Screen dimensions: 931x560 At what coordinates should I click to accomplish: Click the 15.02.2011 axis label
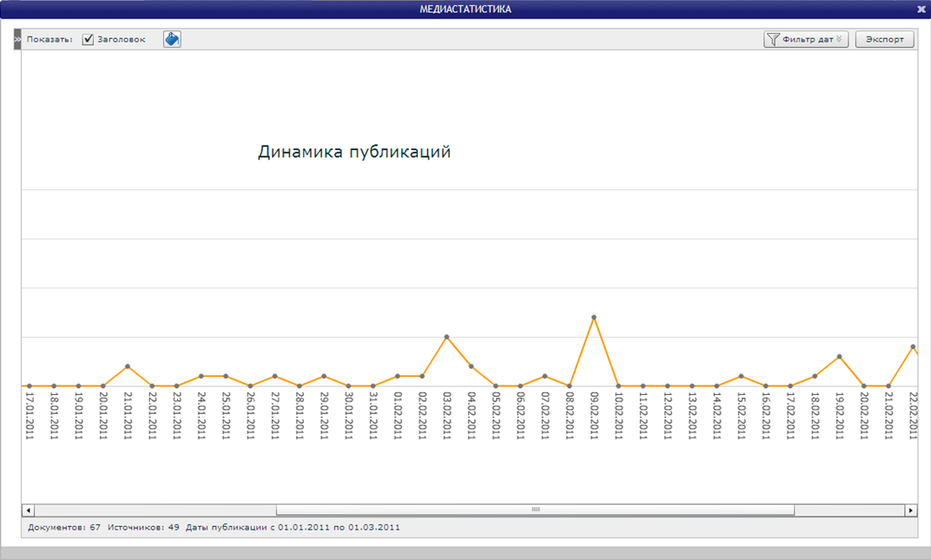[741, 416]
